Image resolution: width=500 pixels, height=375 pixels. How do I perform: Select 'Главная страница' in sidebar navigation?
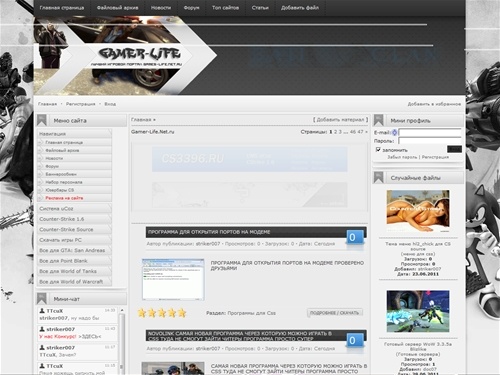[64, 142]
